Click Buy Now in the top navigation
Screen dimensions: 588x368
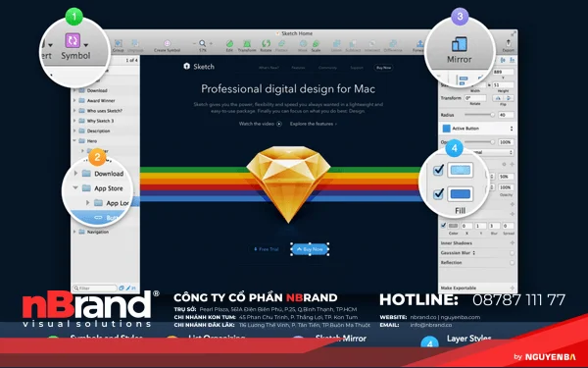coord(383,68)
